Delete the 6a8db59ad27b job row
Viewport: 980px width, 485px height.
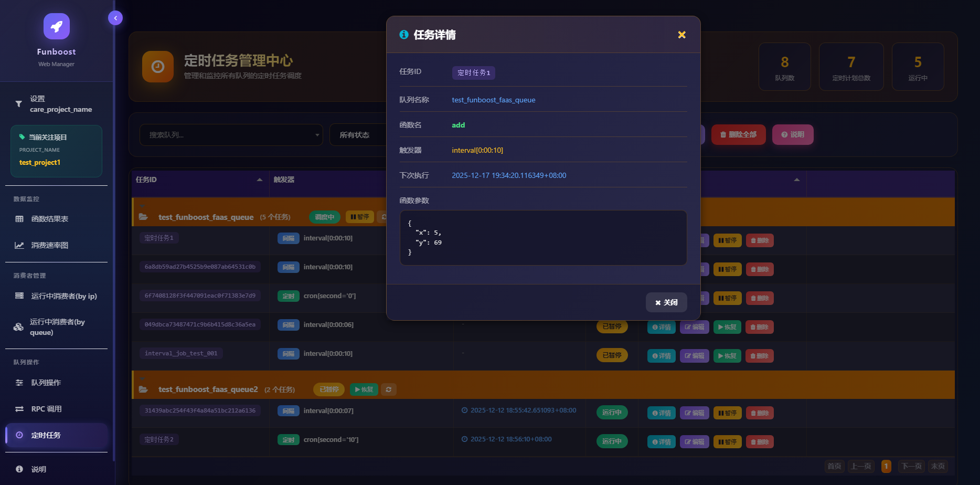point(760,269)
